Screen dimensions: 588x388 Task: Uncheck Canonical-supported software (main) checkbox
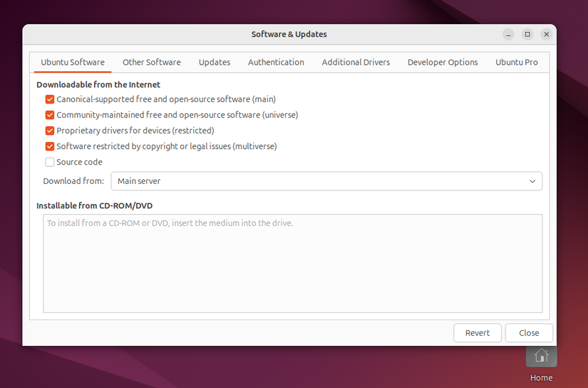(x=50, y=100)
